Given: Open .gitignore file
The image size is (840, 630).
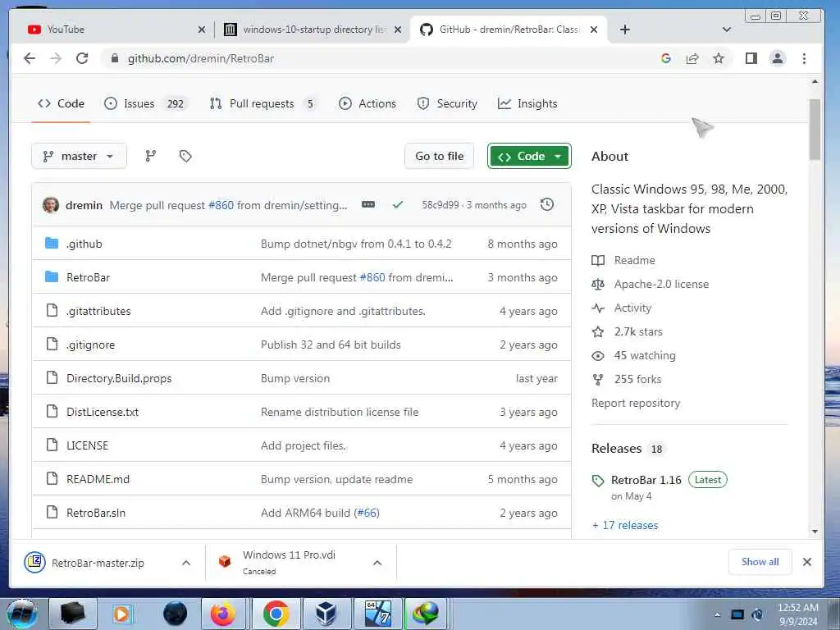Looking at the screenshot, I should pyautogui.click(x=90, y=345).
